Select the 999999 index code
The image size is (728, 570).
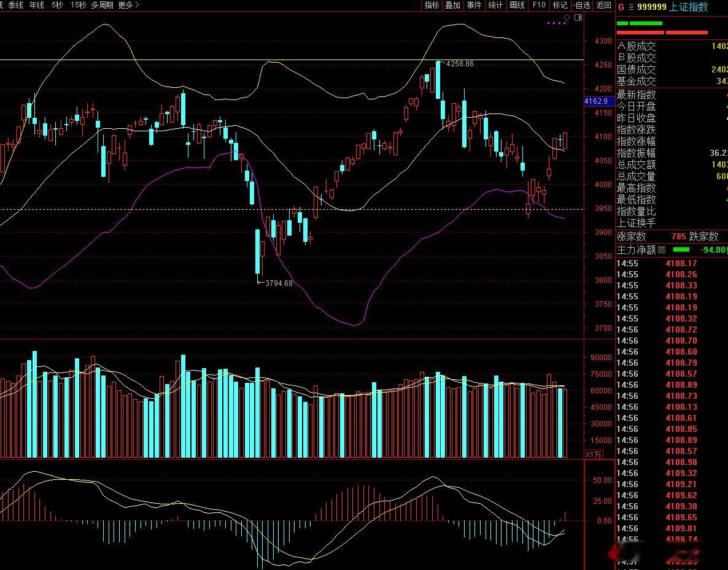(x=651, y=7)
